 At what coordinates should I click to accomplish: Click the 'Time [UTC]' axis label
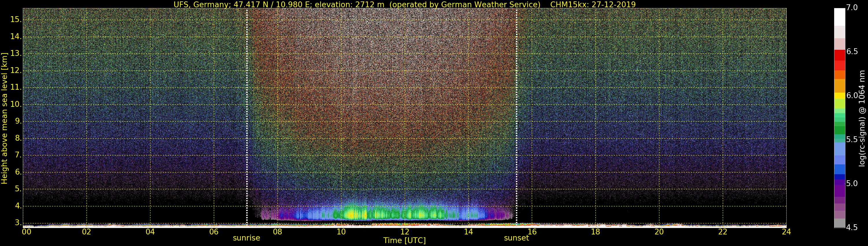(404, 240)
